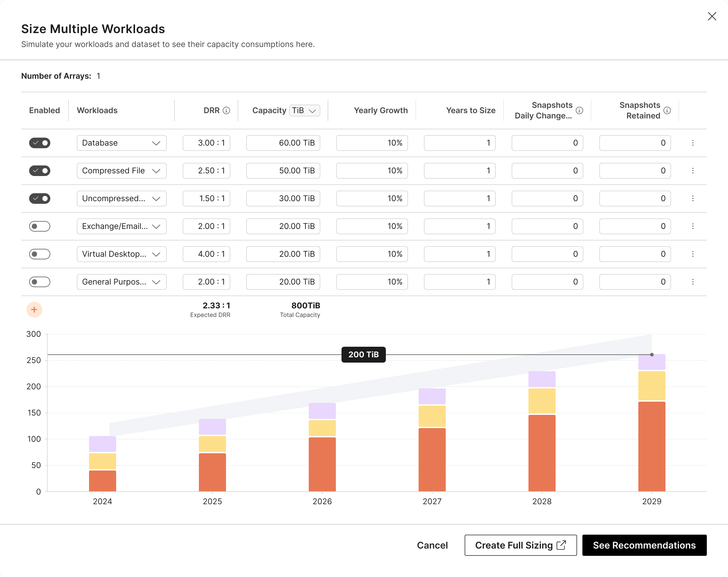Disable the Database workload toggle
This screenshot has width=728, height=577.
click(39, 143)
